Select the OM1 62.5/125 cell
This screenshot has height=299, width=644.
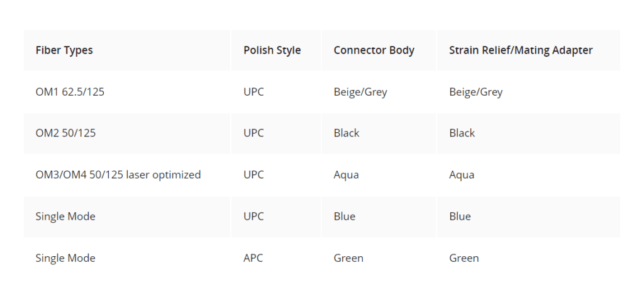coord(70,92)
